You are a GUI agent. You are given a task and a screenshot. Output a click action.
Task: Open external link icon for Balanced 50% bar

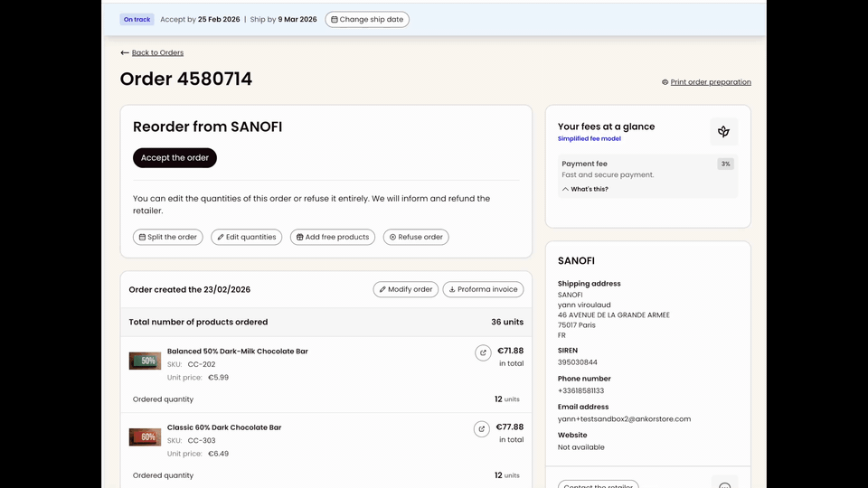point(483,352)
